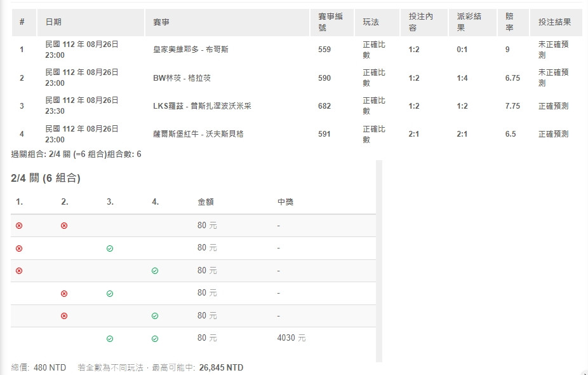Click red cross in column 2 of first combination row
This screenshot has width=588, height=375.
click(x=64, y=226)
